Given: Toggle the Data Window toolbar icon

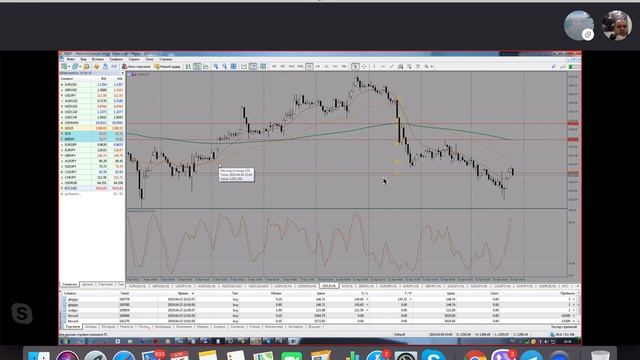Looking at the screenshot, I should click(x=96, y=66).
